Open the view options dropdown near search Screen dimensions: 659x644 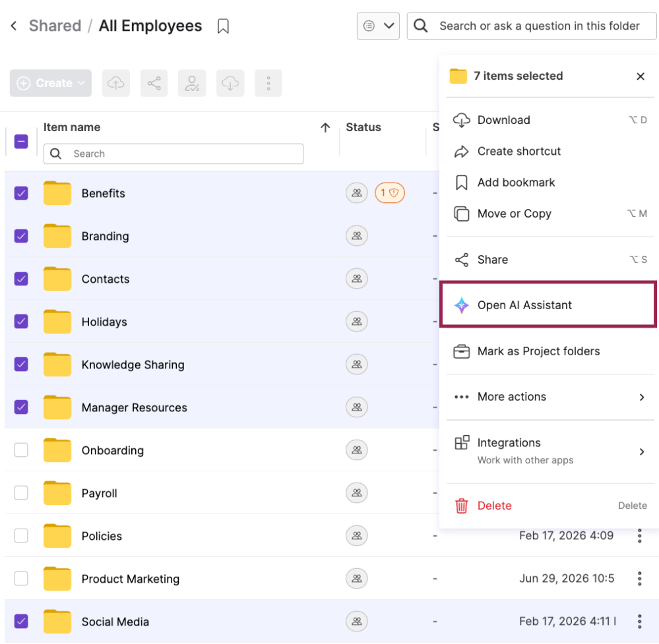(378, 26)
